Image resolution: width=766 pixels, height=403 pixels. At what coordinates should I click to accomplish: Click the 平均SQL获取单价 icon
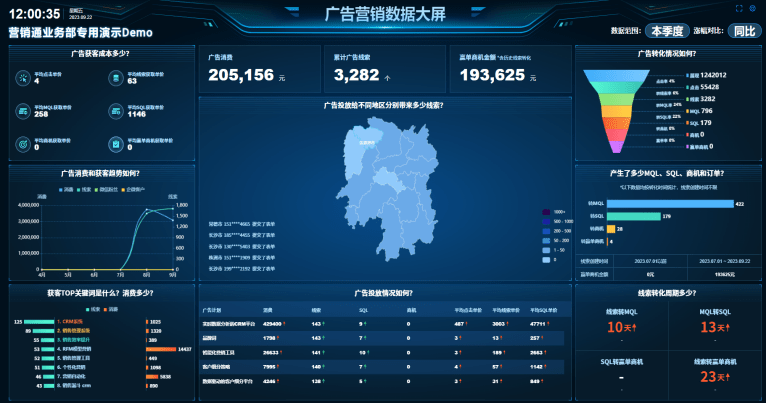pos(116,111)
